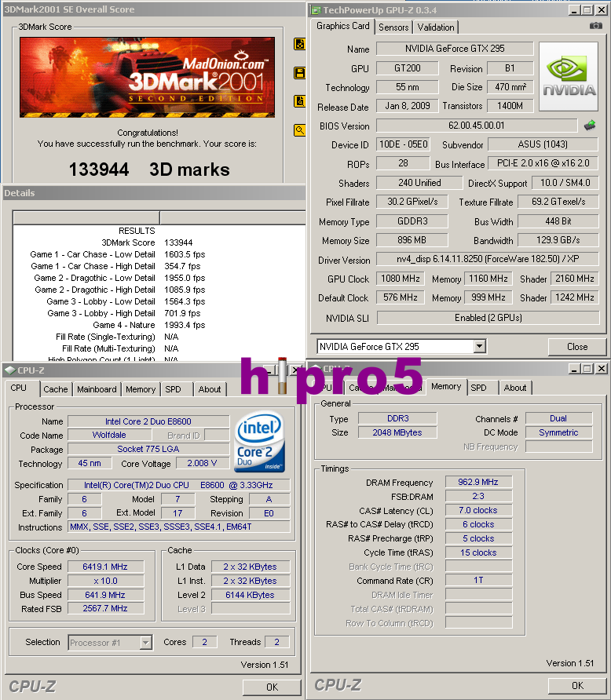The width and height of the screenshot is (611, 700).
Task: Click the BIOS Version value 62.00.45.00.01
Action: [476, 126]
